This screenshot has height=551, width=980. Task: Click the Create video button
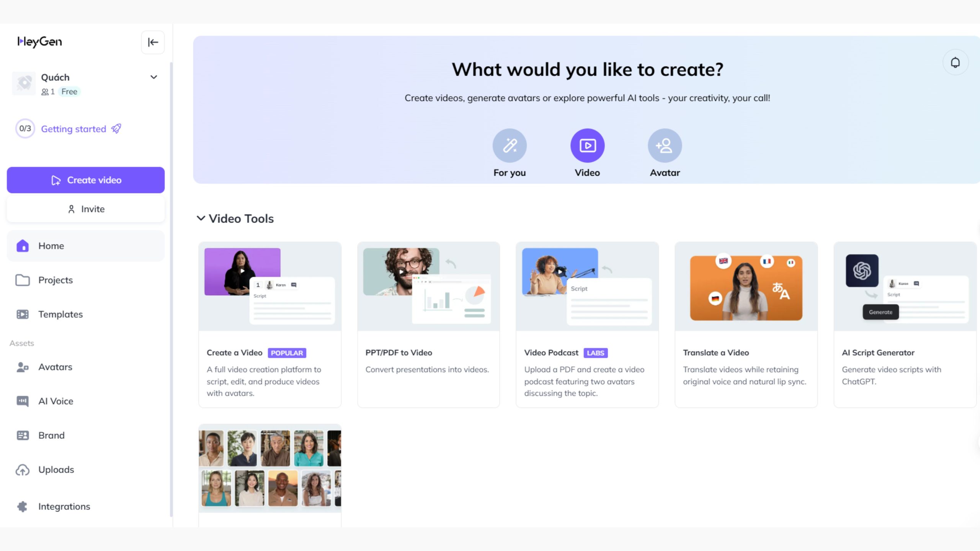[x=85, y=179]
